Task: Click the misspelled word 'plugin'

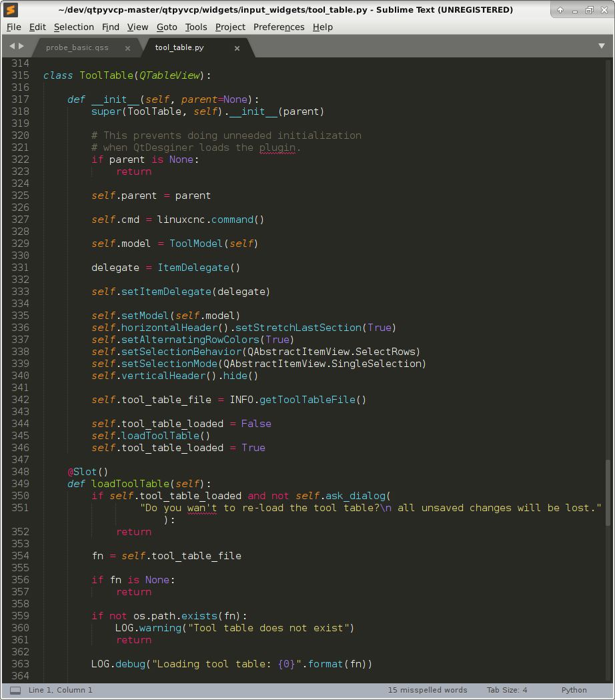Action: 277,147
